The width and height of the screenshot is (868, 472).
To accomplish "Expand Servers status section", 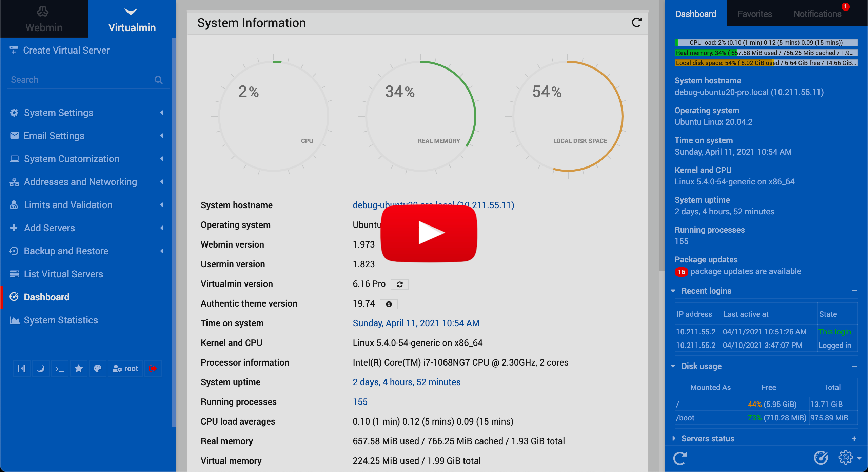I will (x=708, y=439).
